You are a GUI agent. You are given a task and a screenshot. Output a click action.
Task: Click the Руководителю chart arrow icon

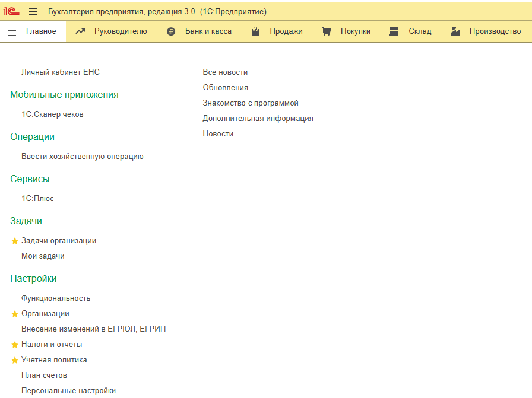click(x=80, y=31)
